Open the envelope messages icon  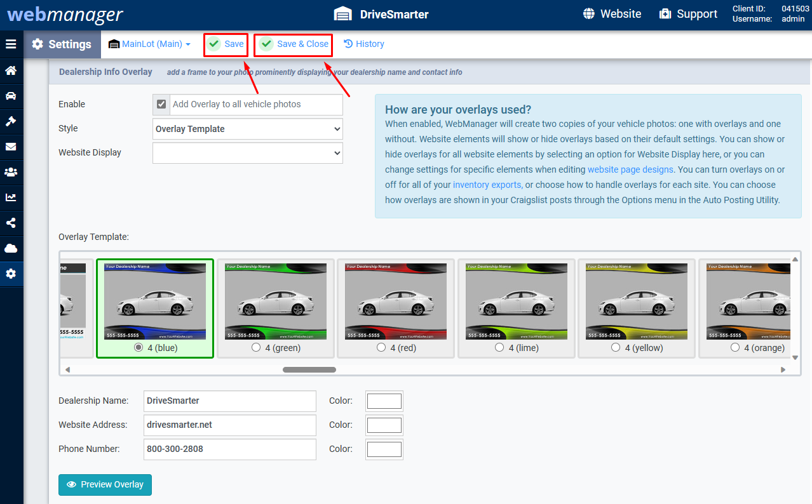[11, 147]
